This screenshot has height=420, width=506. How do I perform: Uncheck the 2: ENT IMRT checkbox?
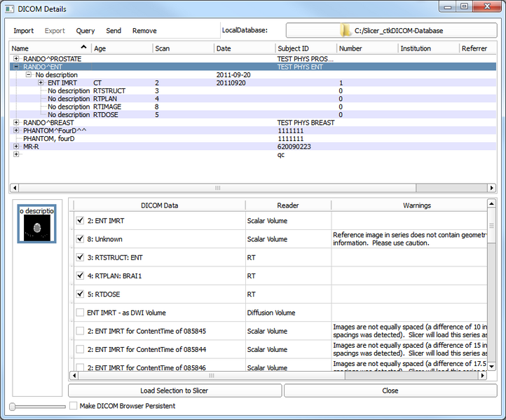pos(80,221)
